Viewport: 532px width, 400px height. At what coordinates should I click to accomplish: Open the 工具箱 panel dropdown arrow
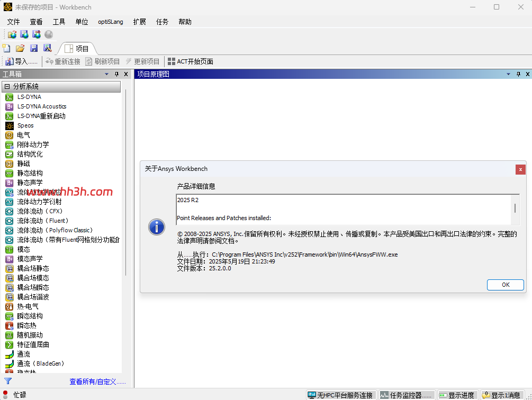coord(106,74)
